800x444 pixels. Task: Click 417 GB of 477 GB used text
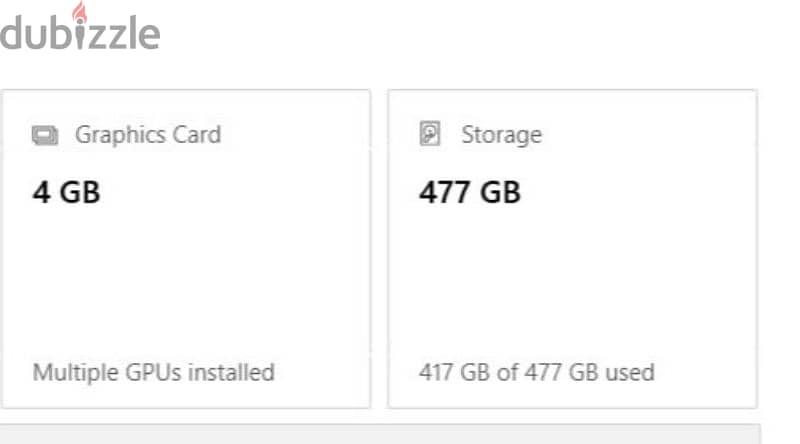coord(537,372)
